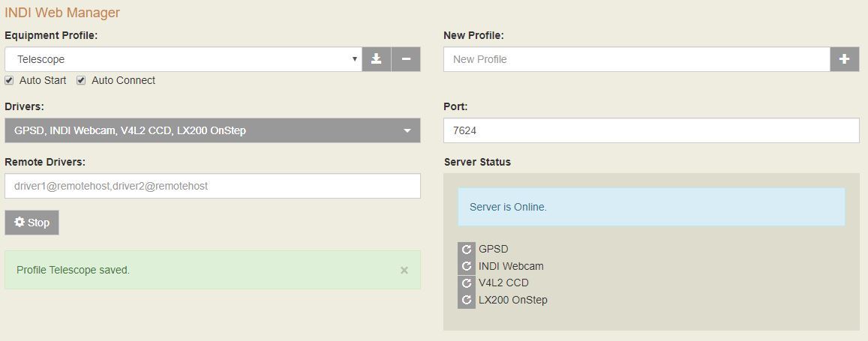Click the New Profile name field
The height and width of the screenshot is (341, 868).
pos(636,59)
